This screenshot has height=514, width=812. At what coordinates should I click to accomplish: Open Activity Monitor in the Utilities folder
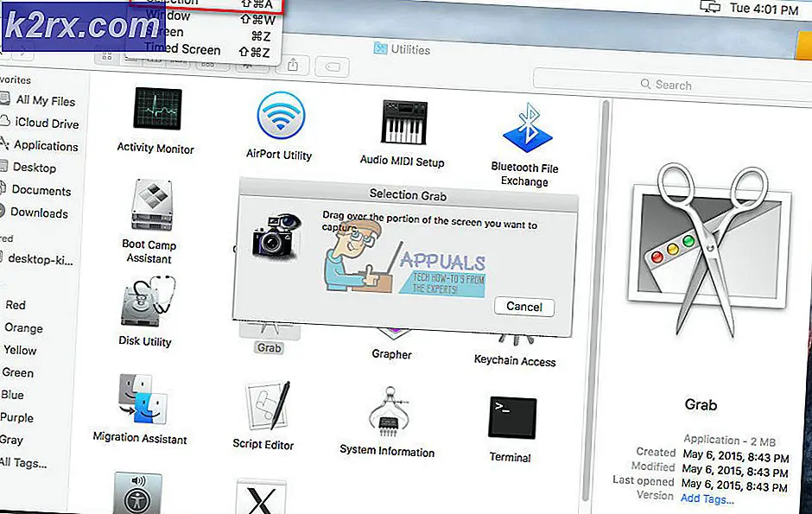157,109
